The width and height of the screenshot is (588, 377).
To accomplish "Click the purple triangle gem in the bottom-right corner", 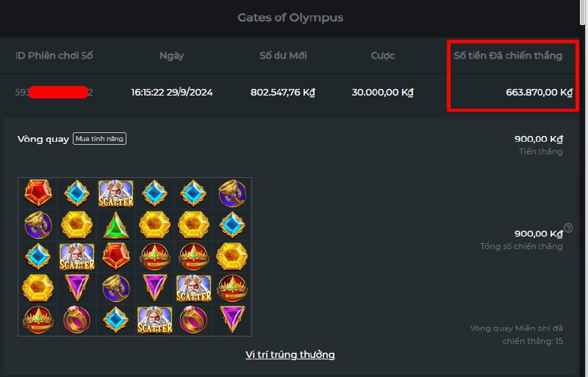I will click(x=232, y=319).
